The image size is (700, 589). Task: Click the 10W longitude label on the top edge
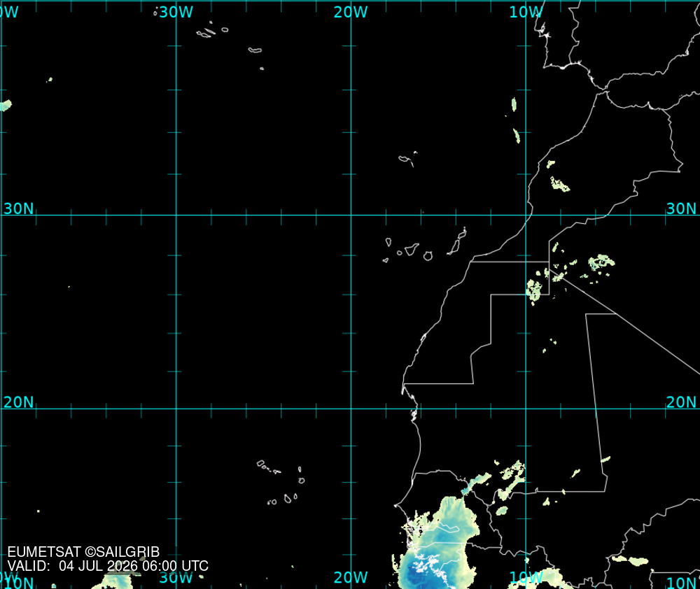pos(526,12)
